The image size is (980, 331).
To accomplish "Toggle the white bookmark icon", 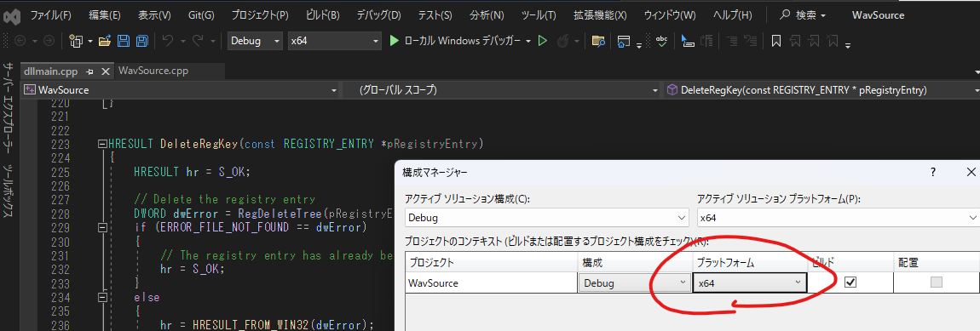I will (x=775, y=41).
